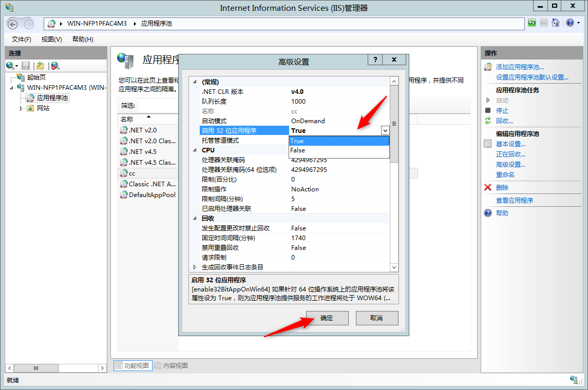Switch to 功能视图 tab
The image size is (588, 390).
point(133,366)
